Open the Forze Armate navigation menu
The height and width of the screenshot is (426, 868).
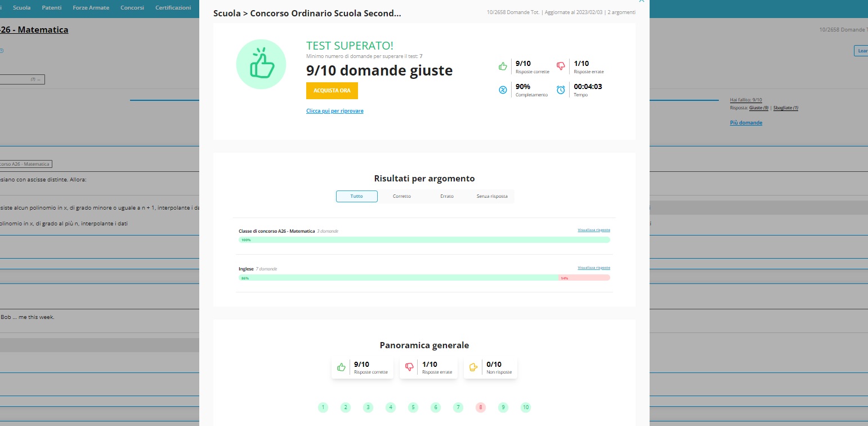coord(91,7)
